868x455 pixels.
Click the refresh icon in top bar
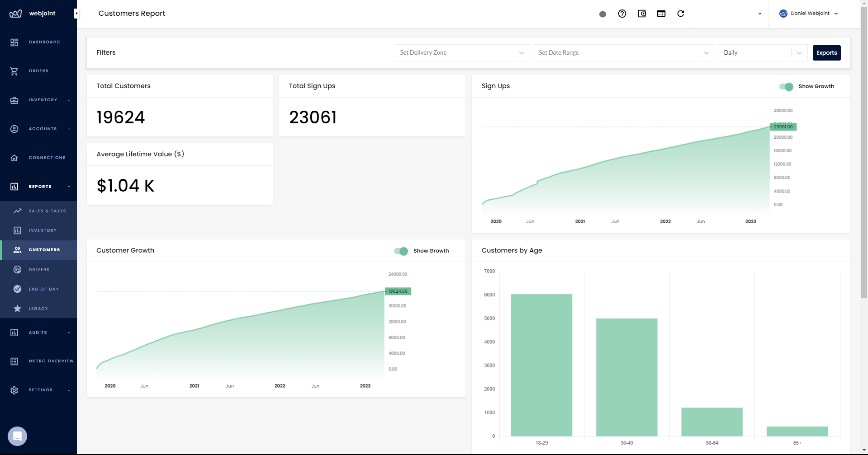(x=680, y=14)
